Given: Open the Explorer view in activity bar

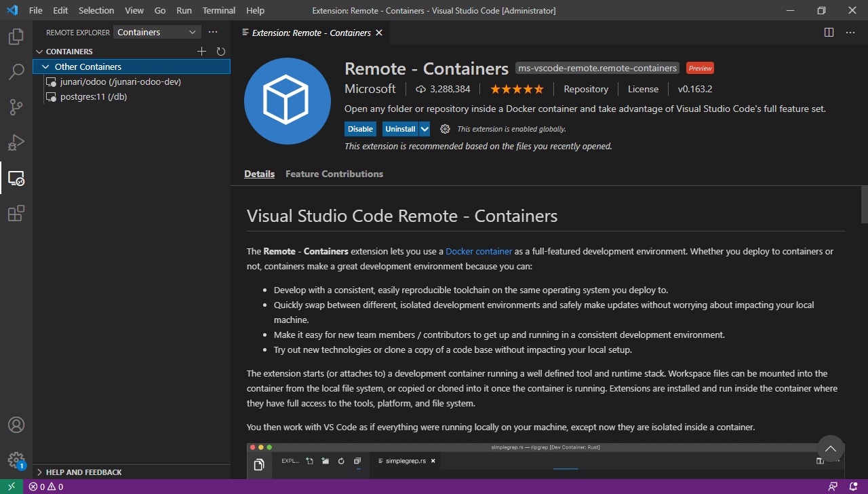Looking at the screenshot, I should [16, 37].
